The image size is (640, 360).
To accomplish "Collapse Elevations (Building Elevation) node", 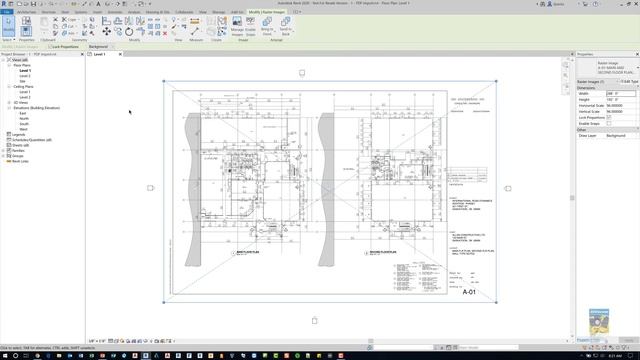I will (9, 108).
